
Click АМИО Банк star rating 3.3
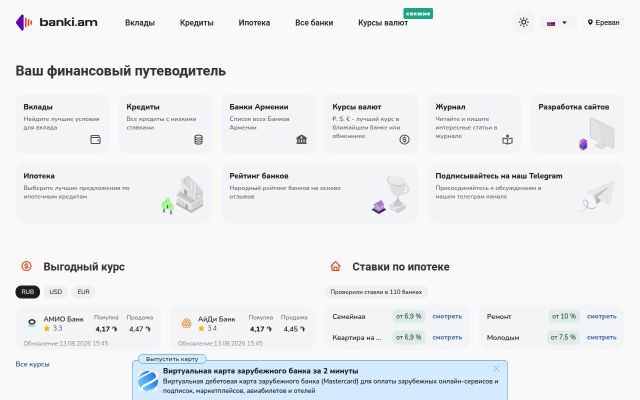click(53, 329)
